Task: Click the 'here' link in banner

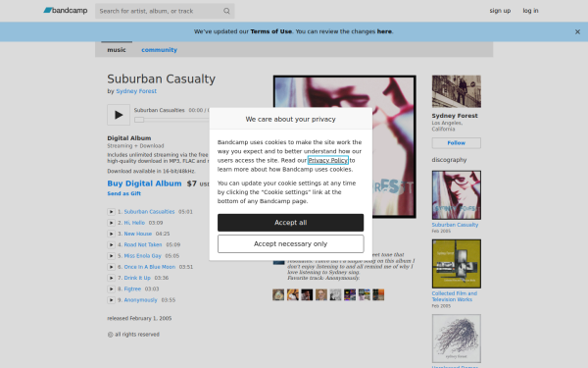Action: click(x=384, y=31)
